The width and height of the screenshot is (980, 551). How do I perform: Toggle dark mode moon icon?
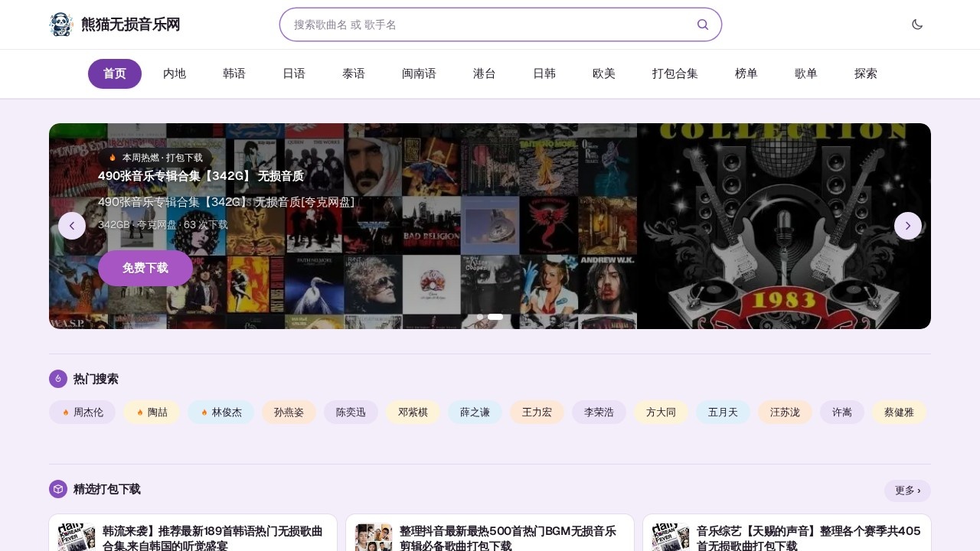click(917, 24)
